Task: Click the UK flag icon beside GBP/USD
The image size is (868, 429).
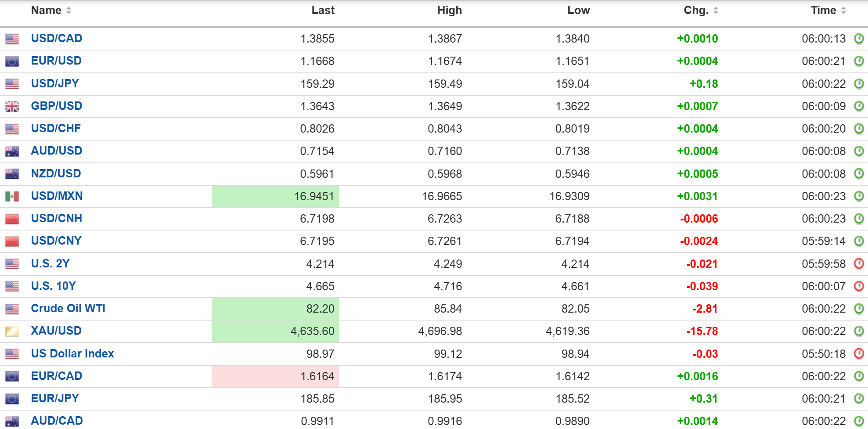Action: click(12, 106)
